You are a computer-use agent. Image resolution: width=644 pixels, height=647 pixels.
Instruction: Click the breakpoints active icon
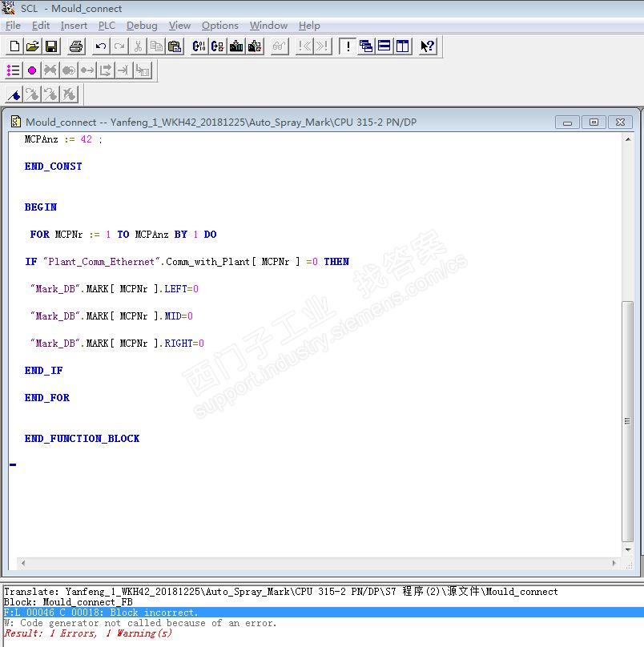69,70
